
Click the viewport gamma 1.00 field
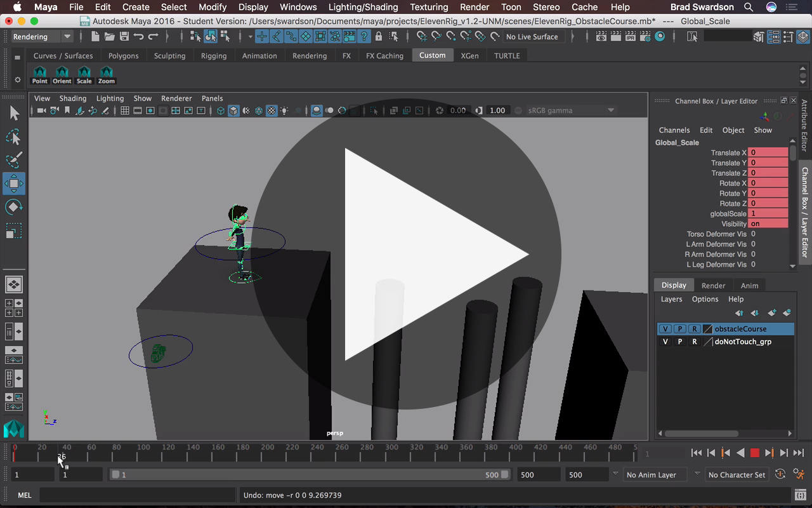[x=497, y=110]
